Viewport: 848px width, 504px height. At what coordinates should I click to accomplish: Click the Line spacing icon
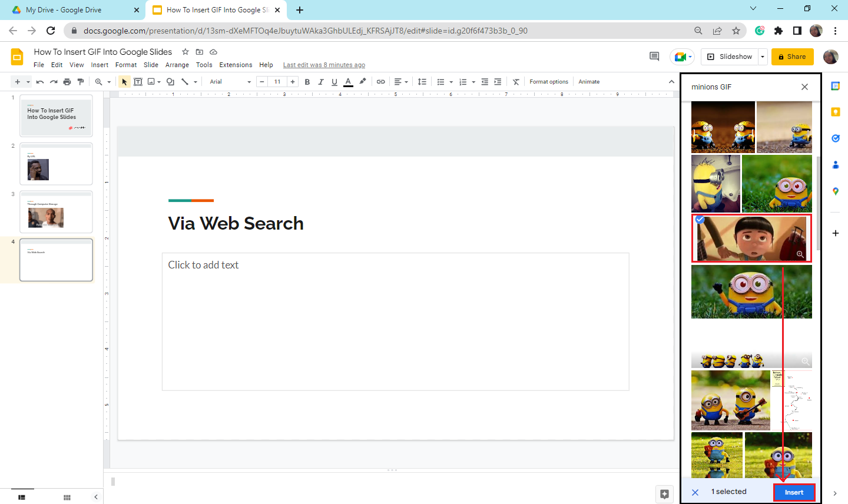(422, 82)
